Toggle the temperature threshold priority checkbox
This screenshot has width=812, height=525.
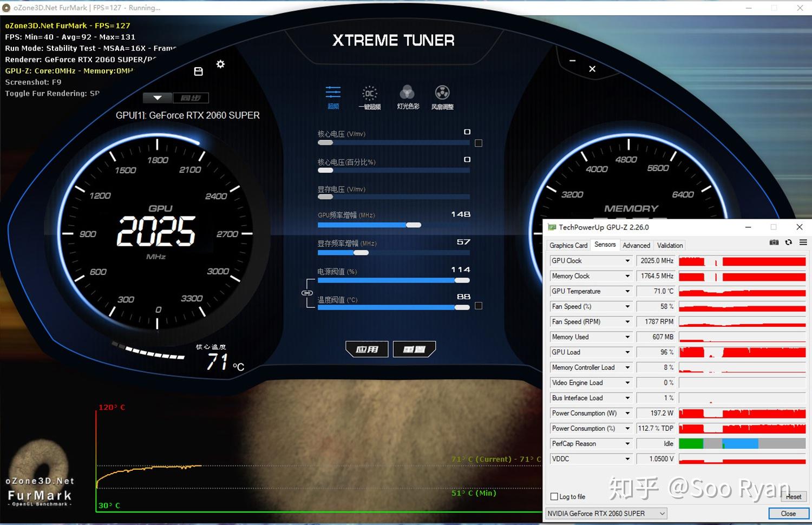(x=479, y=306)
